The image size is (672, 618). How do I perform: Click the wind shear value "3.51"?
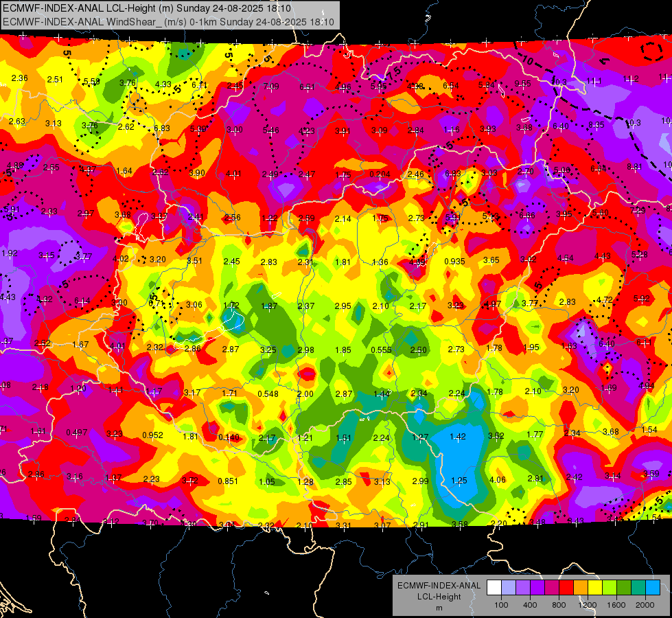pos(194,260)
